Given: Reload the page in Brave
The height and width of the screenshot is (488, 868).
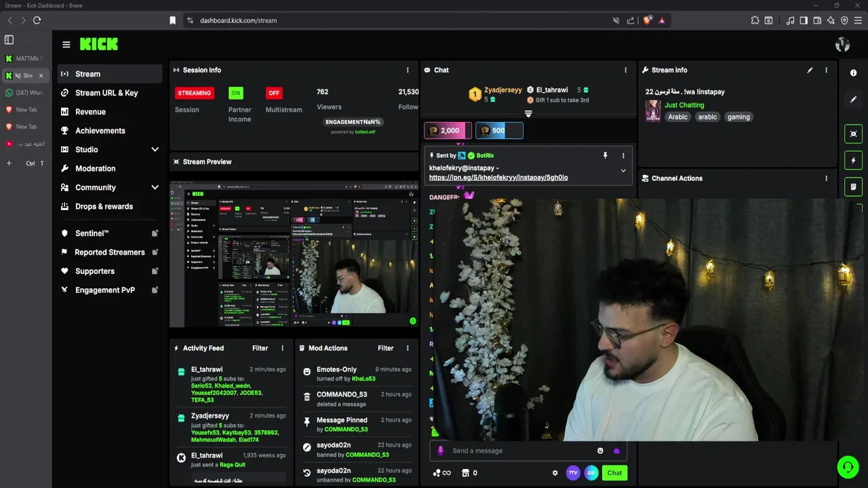Looking at the screenshot, I should 37,20.
